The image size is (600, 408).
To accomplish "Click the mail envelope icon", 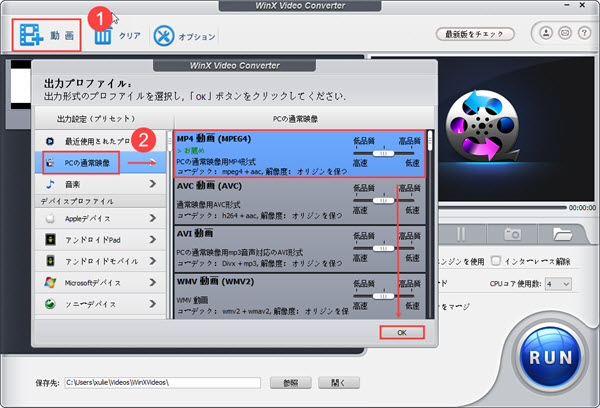I will [565, 33].
